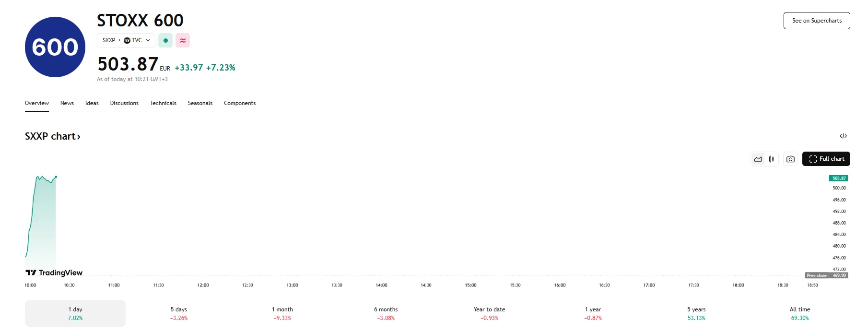Click the Full chart button

point(826,159)
